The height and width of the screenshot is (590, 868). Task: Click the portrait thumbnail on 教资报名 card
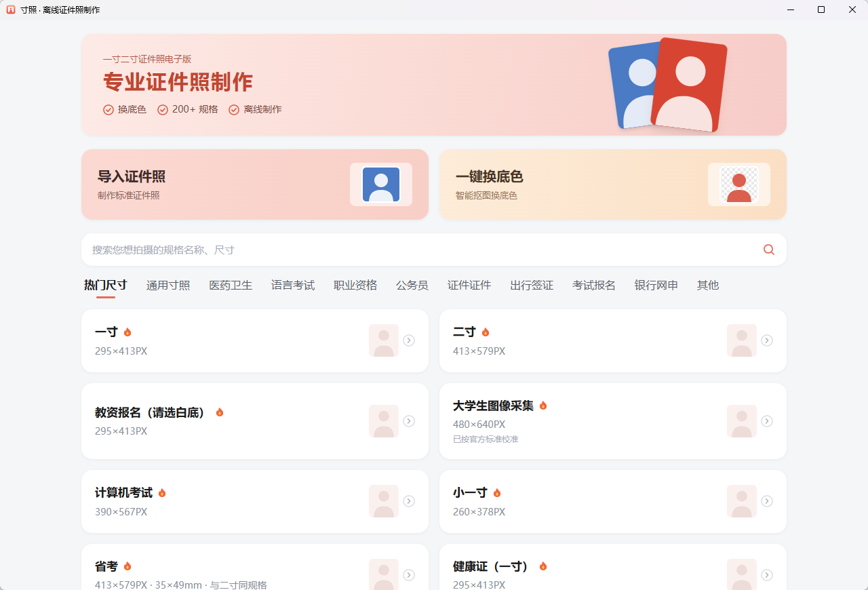tap(384, 421)
